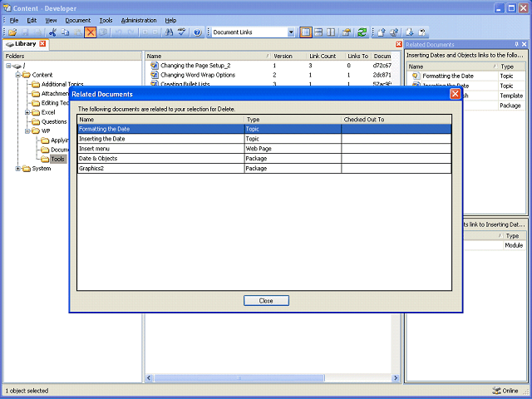This screenshot has height=399, width=532.
Task: Close the Related Documents dialog with red X
Action: [x=455, y=94]
